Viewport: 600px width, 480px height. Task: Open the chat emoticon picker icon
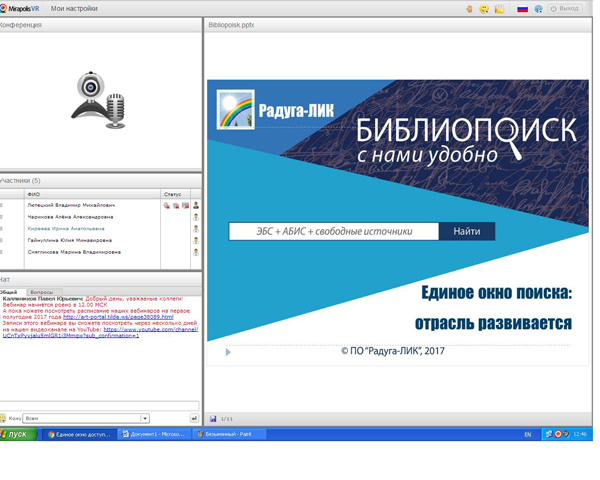pos(3,418)
